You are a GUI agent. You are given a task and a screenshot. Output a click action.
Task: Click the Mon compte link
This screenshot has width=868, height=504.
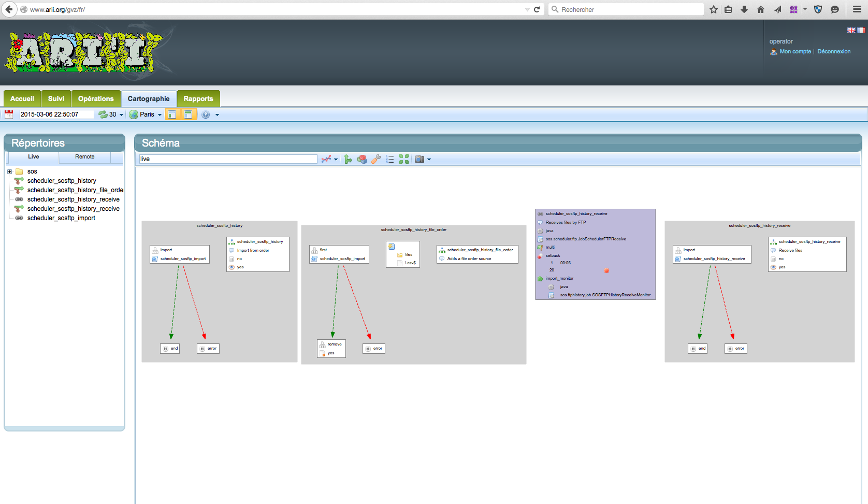(795, 51)
